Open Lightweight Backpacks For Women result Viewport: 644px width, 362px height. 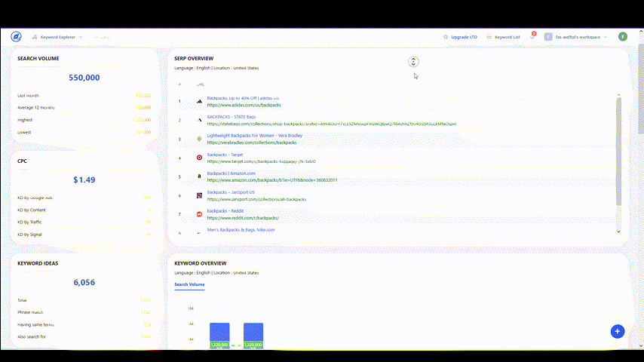[254, 136]
